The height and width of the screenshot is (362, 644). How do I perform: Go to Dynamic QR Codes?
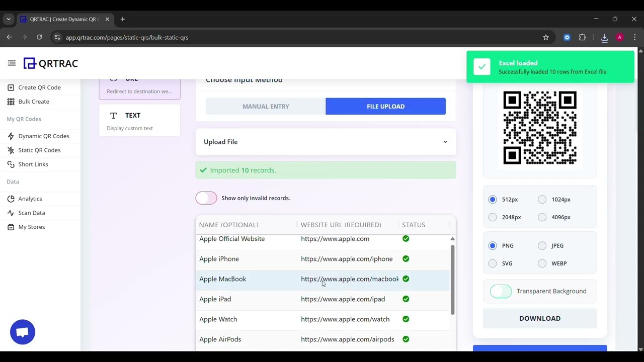tap(44, 136)
